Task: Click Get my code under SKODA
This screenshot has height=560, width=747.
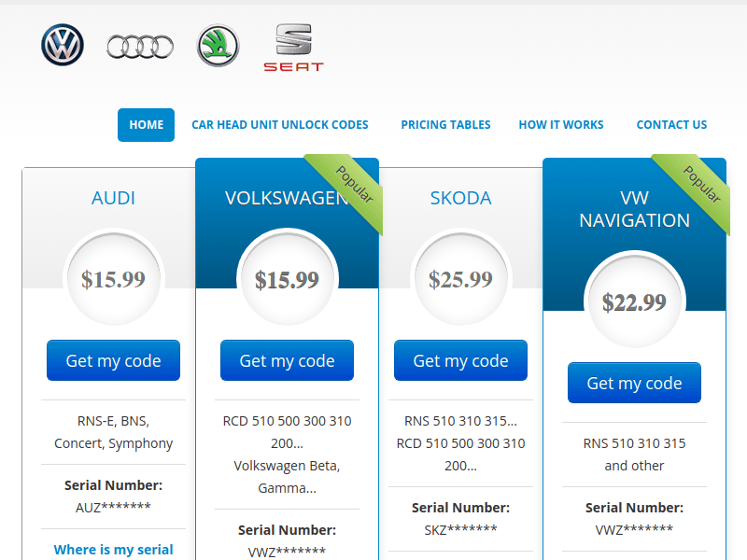Action: pos(460,360)
